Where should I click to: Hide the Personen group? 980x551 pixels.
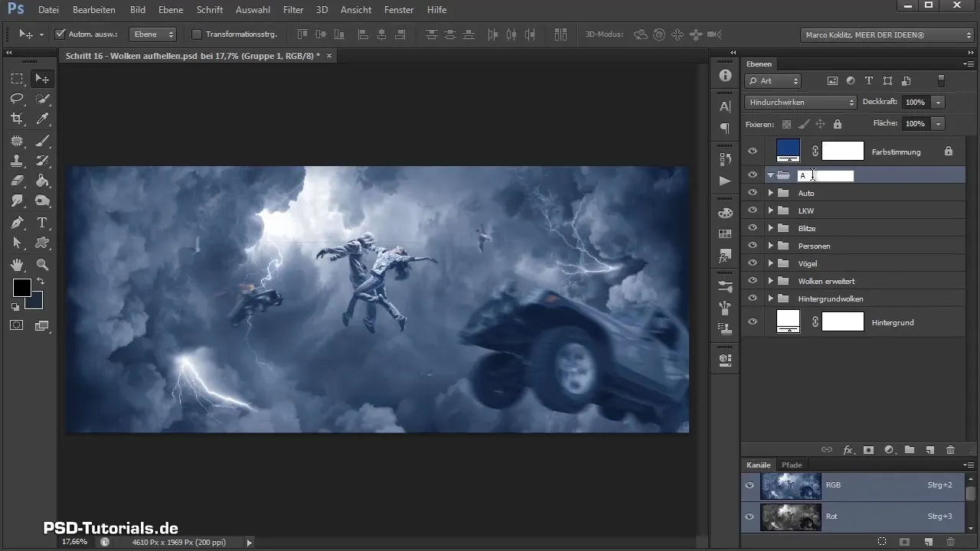coord(752,246)
